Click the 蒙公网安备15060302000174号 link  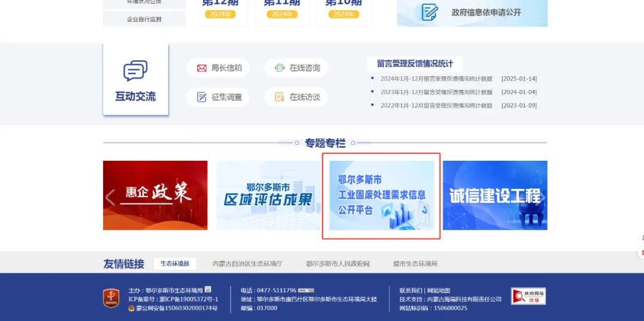click(x=177, y=308)
